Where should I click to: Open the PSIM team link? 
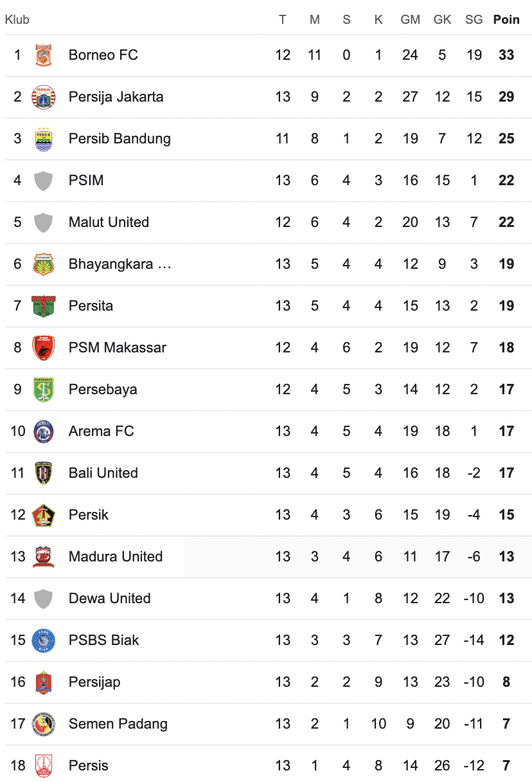pos(86,181)
